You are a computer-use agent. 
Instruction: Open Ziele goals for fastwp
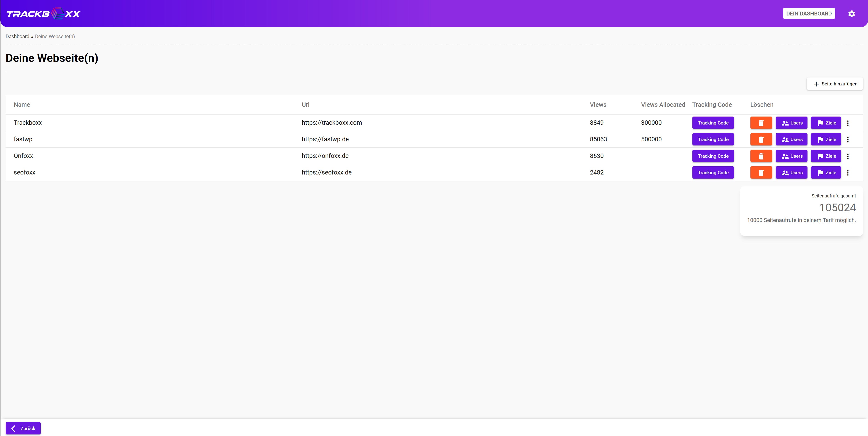[x=825, y=139]
